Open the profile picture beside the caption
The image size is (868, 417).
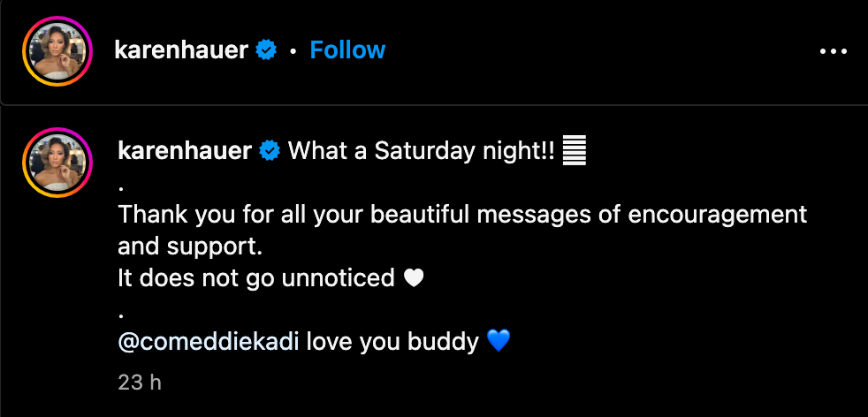click(57, 162)
